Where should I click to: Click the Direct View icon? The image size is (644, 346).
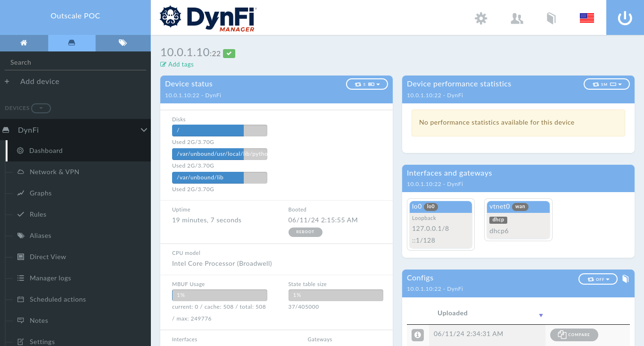click(20, 257)
